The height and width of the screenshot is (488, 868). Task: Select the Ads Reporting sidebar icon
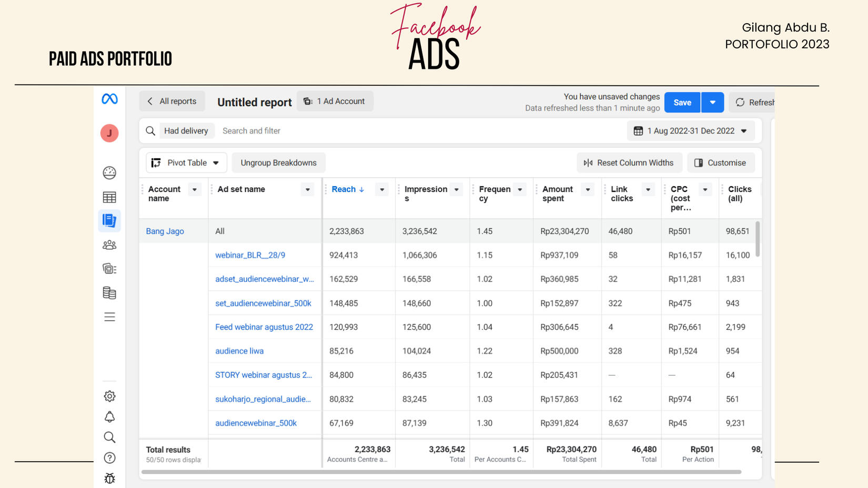tap(109, 220)
